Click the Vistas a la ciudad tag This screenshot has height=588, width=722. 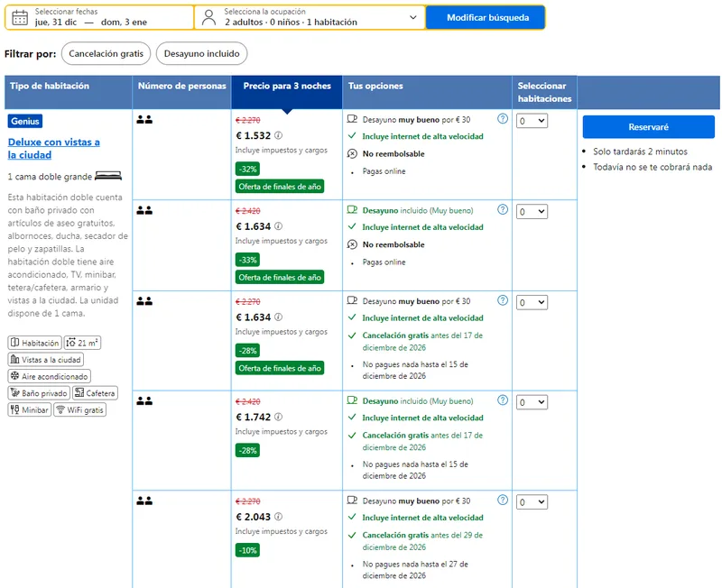tap(46, 359)
